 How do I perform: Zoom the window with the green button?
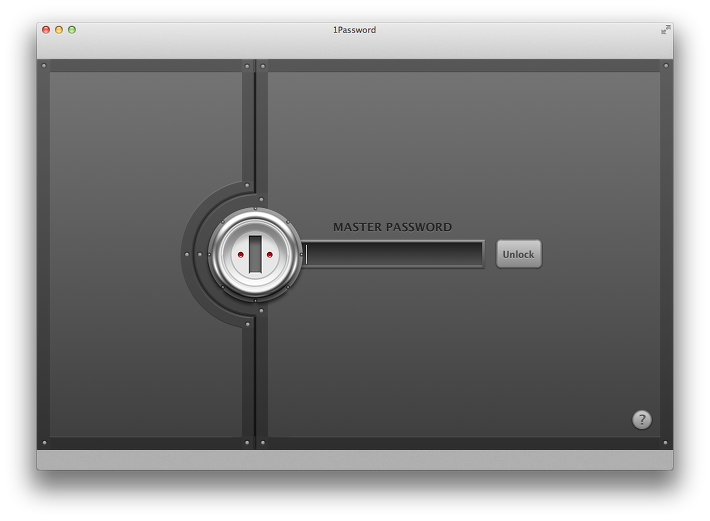(72, 30)
